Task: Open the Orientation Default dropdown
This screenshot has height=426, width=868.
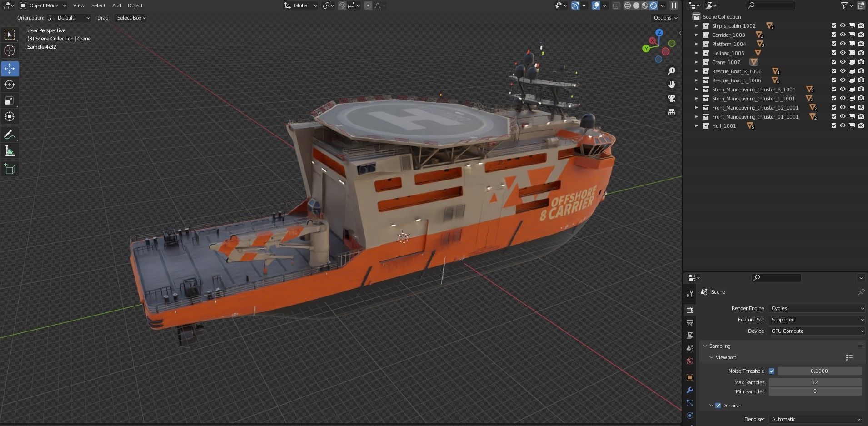Action: tap(70, 18)
